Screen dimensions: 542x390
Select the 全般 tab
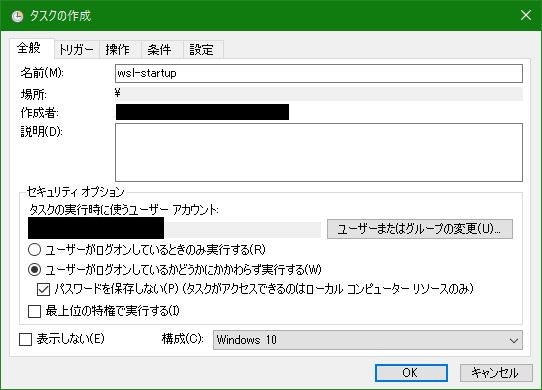tap(31, 48)
